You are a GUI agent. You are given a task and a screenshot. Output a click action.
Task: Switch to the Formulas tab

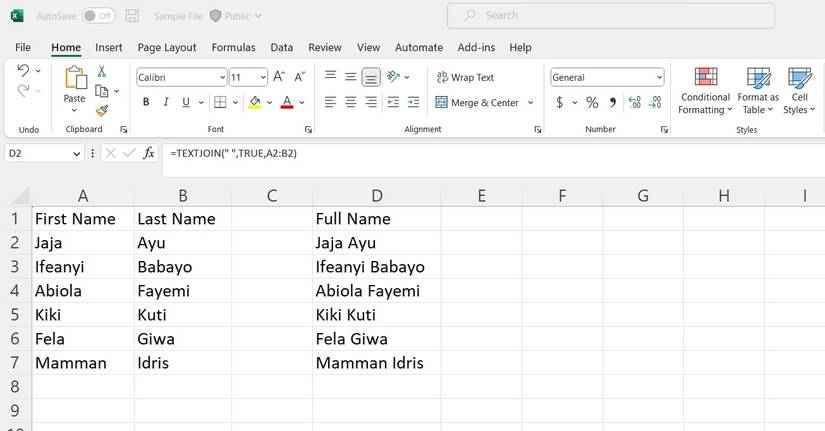234,47
